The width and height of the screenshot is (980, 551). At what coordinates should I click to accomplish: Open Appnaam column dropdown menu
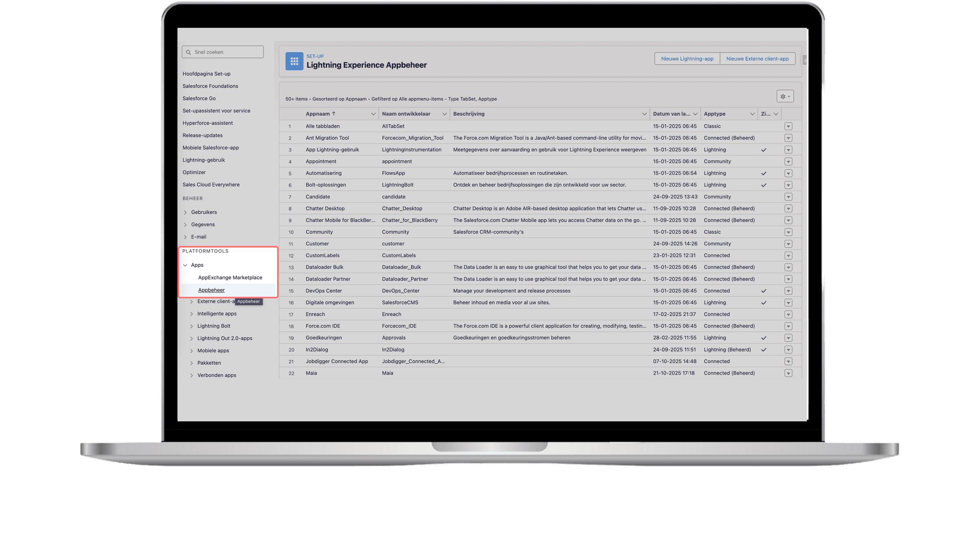[373, 114]
